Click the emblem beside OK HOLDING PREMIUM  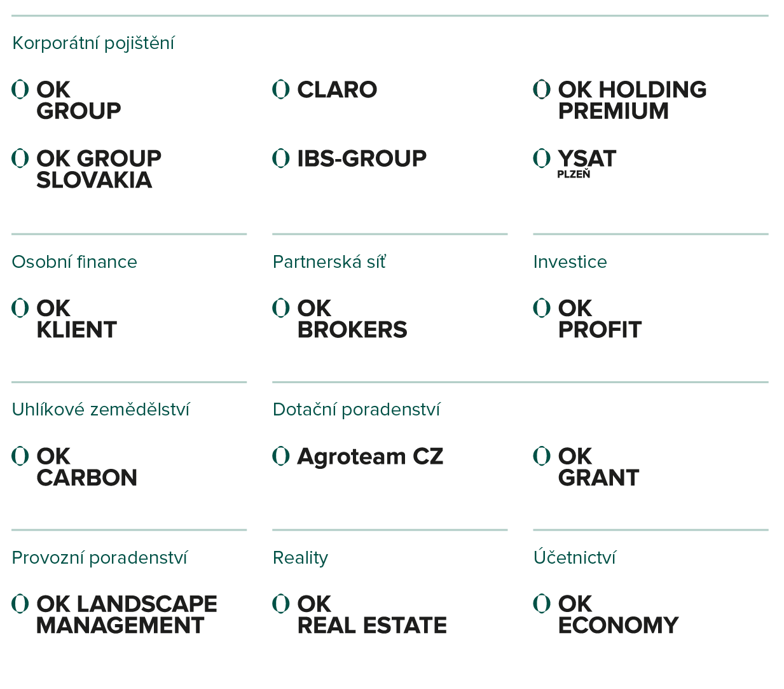click(x=542, y=89)
